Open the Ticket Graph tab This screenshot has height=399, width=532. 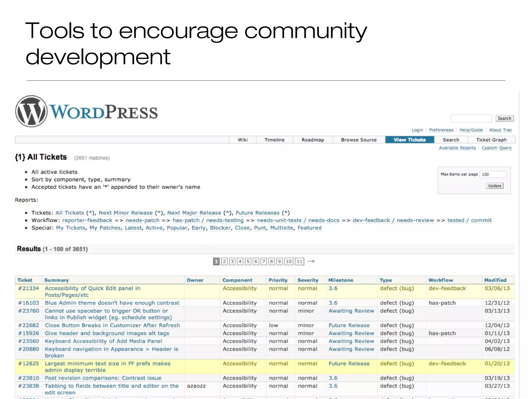point(491,140)
